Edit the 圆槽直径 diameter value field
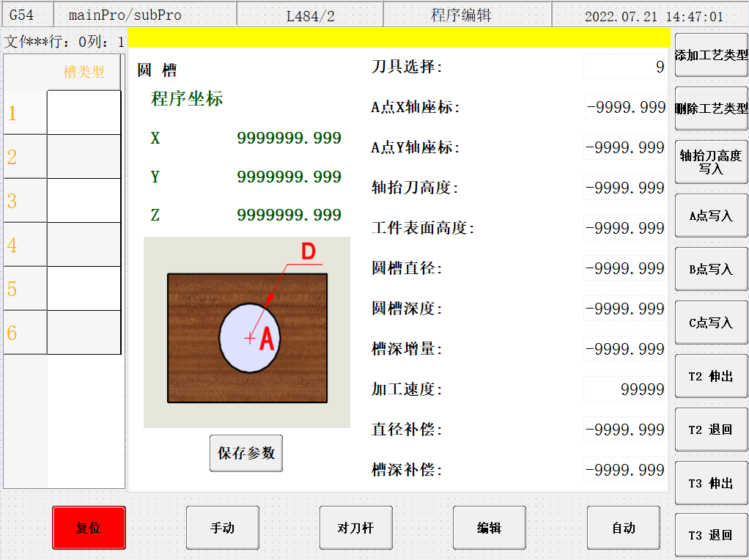The image size is (749, 560). (624, 268)
